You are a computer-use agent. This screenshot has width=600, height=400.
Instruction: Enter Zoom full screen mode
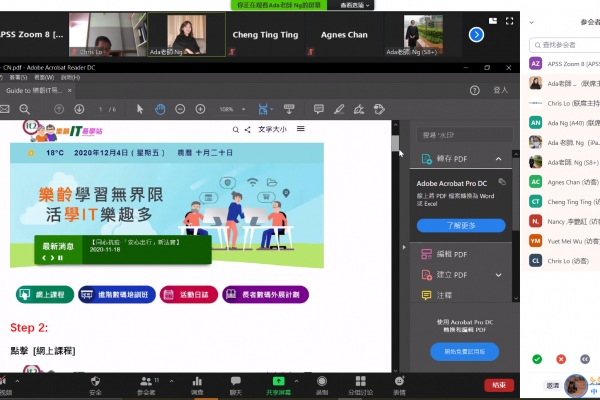point(509,21)
